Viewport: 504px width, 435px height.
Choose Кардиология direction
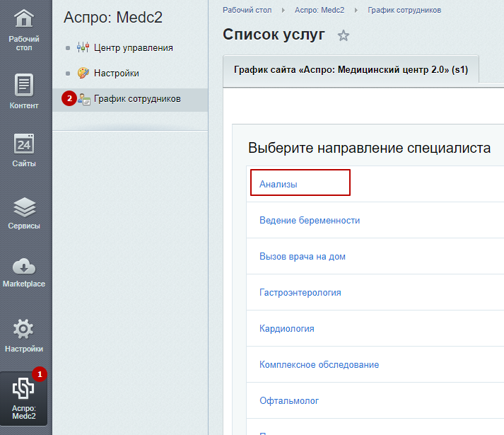click(287, 328)
